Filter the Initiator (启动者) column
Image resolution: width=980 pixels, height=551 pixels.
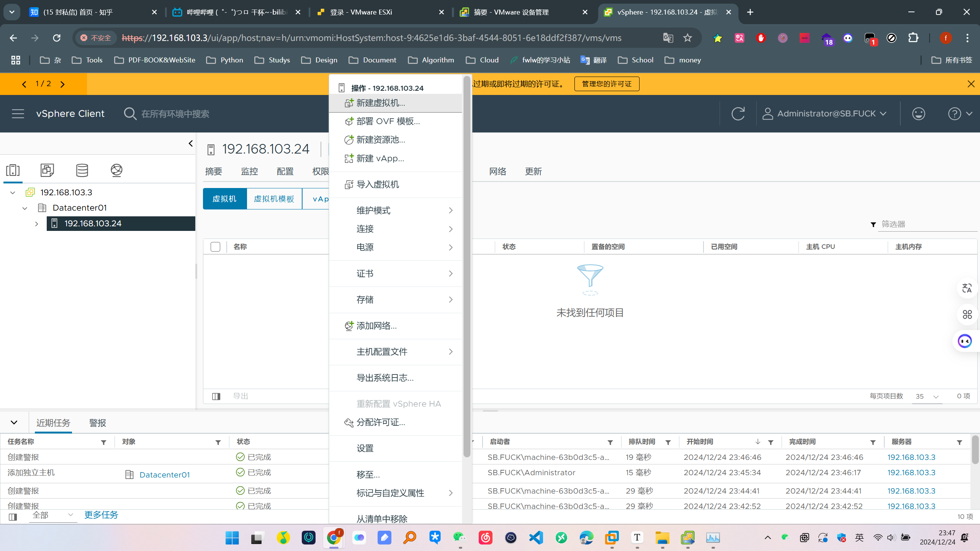point(610,442)
